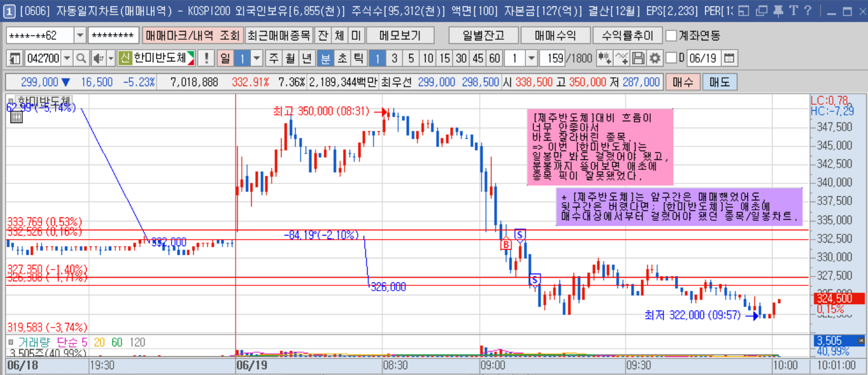
Task: Click the red B buy marker on chart
Action: click(x=506, y=244)
